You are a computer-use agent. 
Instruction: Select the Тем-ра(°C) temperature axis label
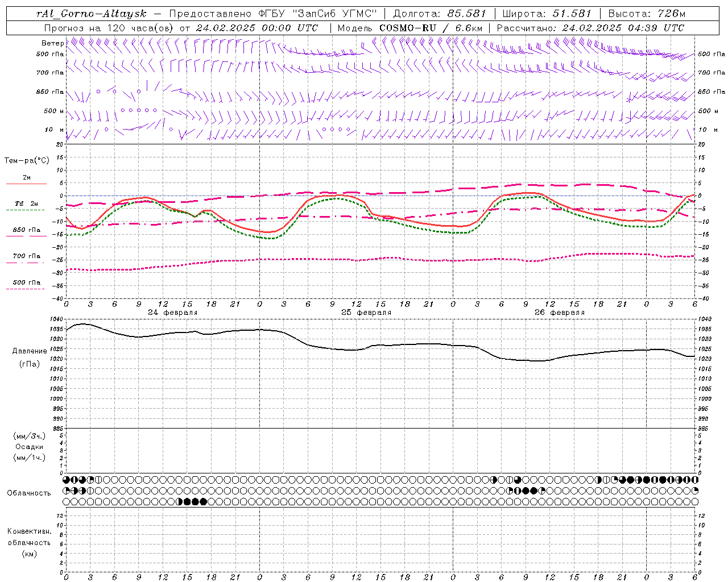(x=27, y=161)
